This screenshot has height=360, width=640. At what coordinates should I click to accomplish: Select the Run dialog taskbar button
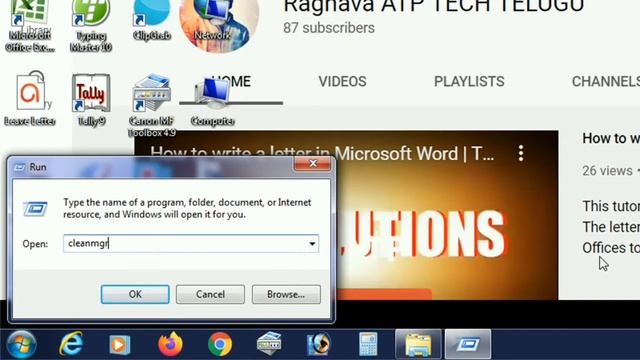pos(468,344)
